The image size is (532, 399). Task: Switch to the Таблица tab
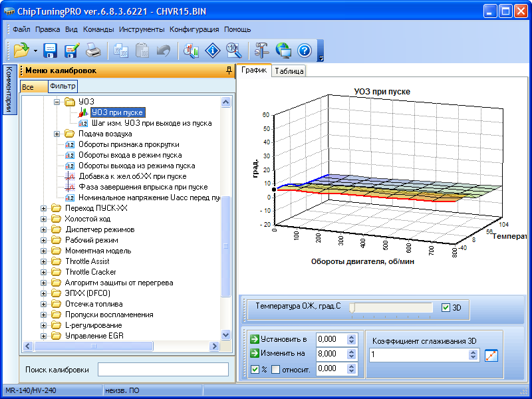click(x=289, y=71)
